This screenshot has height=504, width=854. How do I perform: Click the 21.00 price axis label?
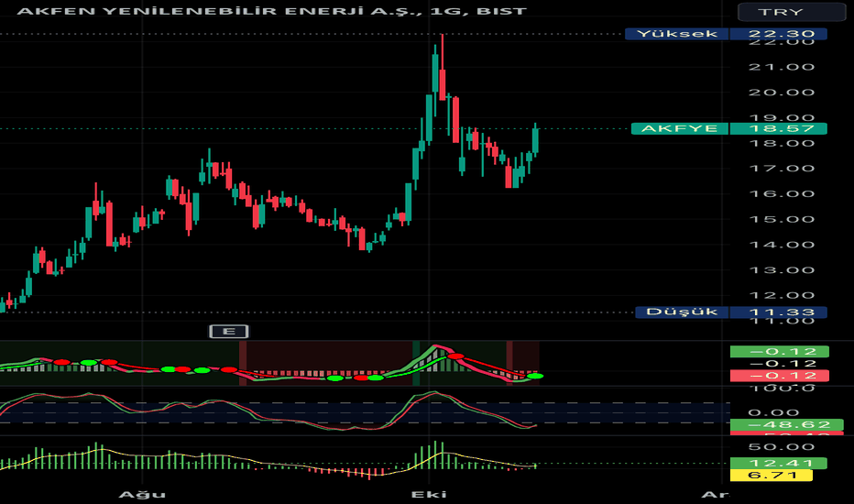point(782,67)
